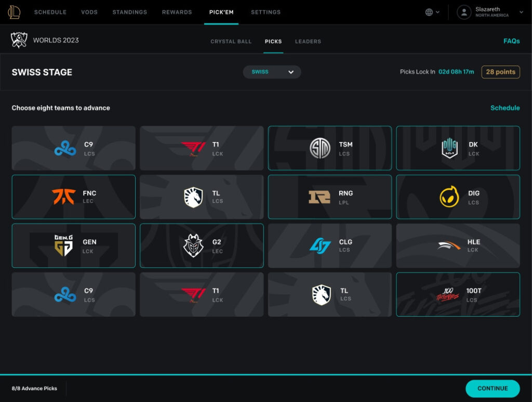
Task: Switch to the Crystal Ball tab
Action: point(231,41)
